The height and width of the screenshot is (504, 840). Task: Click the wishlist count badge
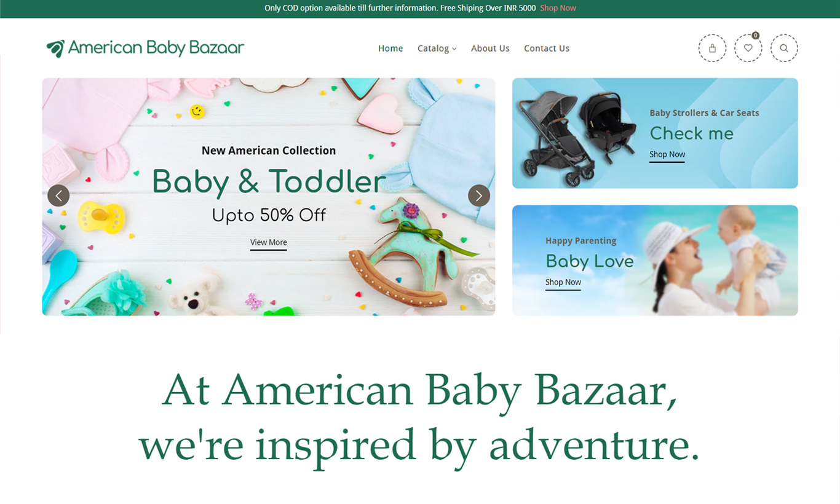[755, 36]
